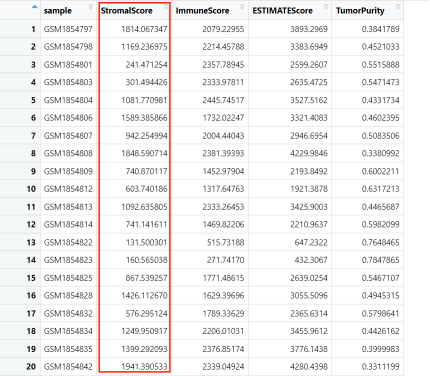The height and width of the screenshot is (376, 430).
Task: Click StromalScore value 131.500301
Action: 146,242
